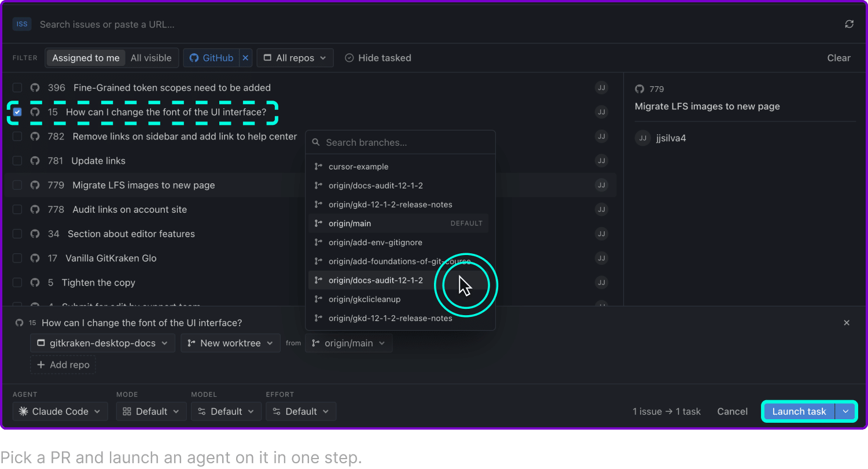868x469 pixels.
Task: Open the New worktree dropdown
Action: click(x=230, y=343)
